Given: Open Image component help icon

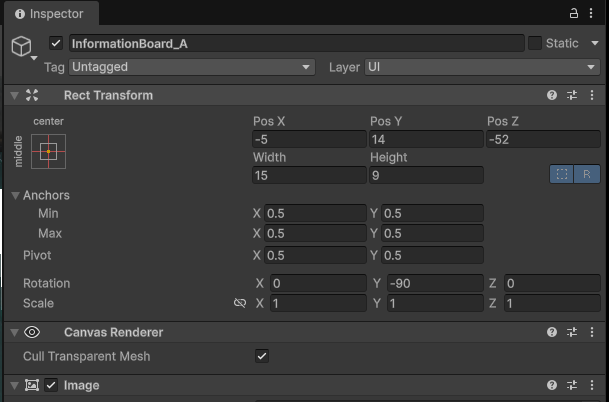Looking at the screenshot, I should pos(552,385).
